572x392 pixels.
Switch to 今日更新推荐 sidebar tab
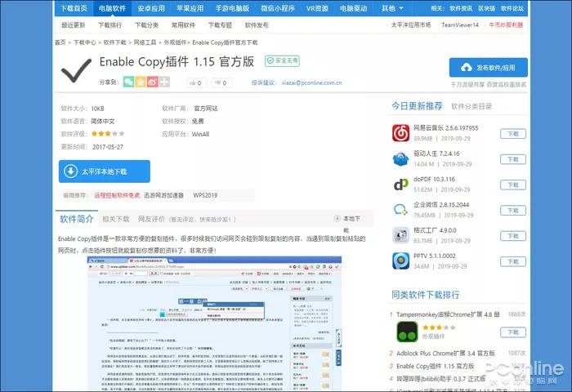pyautogui.click(x=417, y=106)
